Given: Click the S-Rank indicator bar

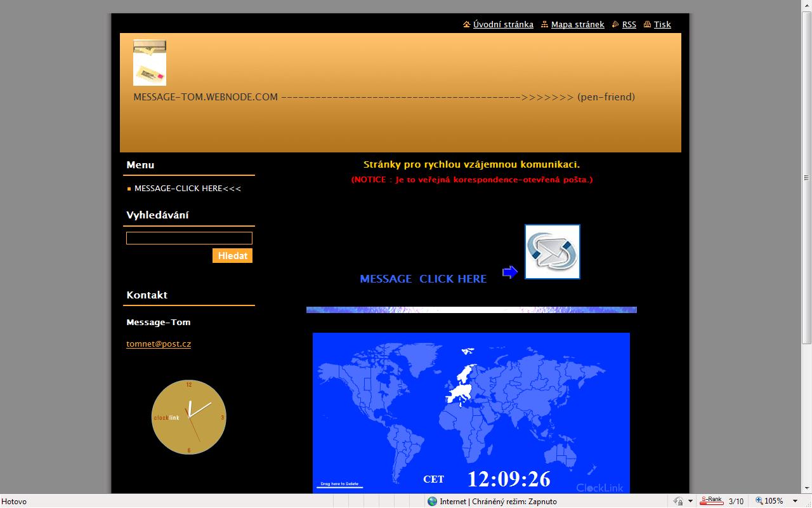Looking at the screenshot, I should point(711,501).
